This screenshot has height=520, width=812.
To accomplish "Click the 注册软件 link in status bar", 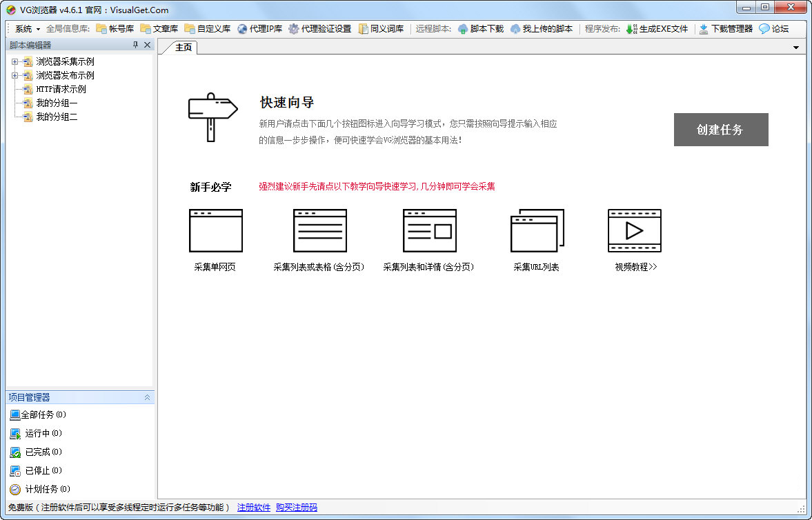I will [254, 507].
